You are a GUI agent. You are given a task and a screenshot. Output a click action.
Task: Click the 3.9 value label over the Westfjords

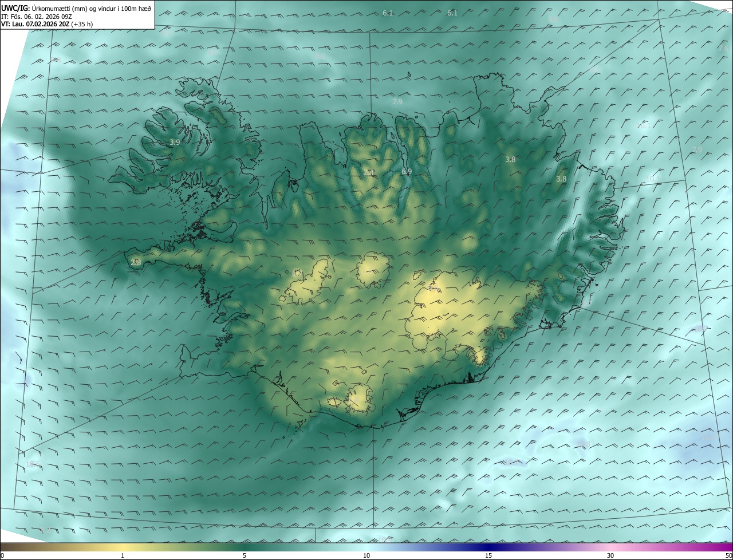click(x=175, y=142)
